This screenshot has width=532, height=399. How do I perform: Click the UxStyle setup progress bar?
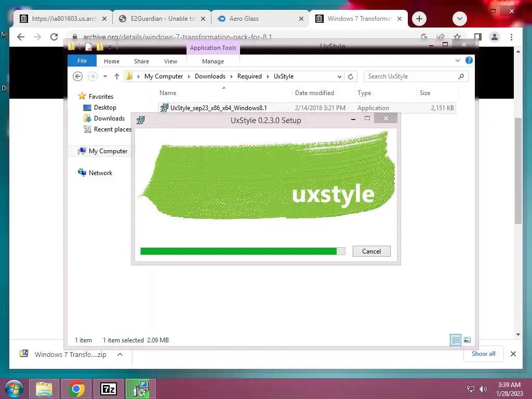243,251
